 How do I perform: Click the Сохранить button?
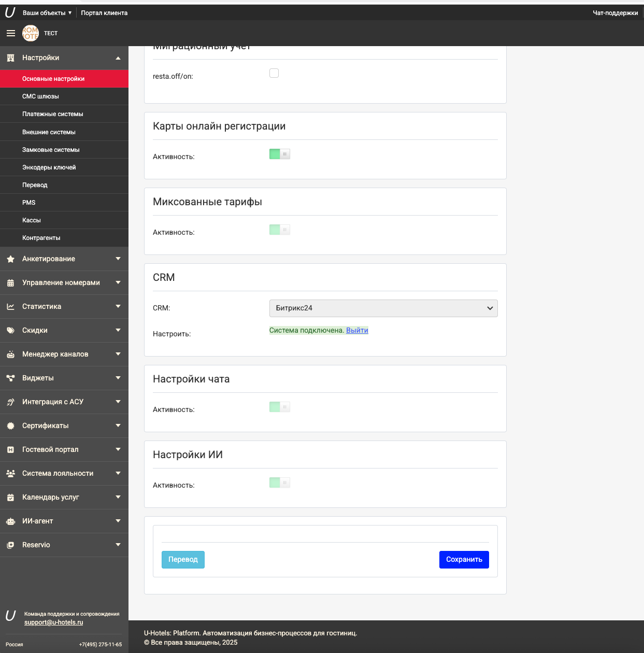tap(464, 560)
